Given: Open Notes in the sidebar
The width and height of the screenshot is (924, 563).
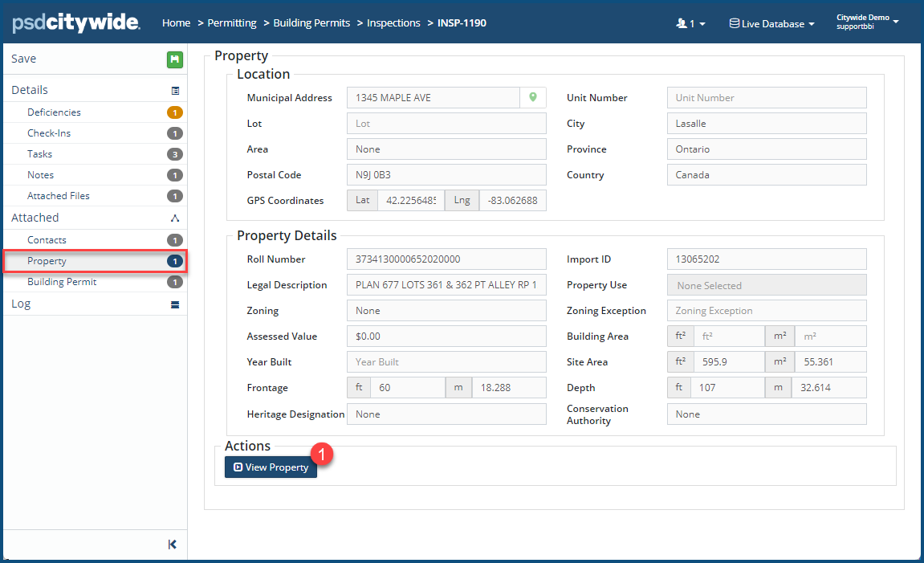Looking at the screenshot, I should tap(96, 175).
